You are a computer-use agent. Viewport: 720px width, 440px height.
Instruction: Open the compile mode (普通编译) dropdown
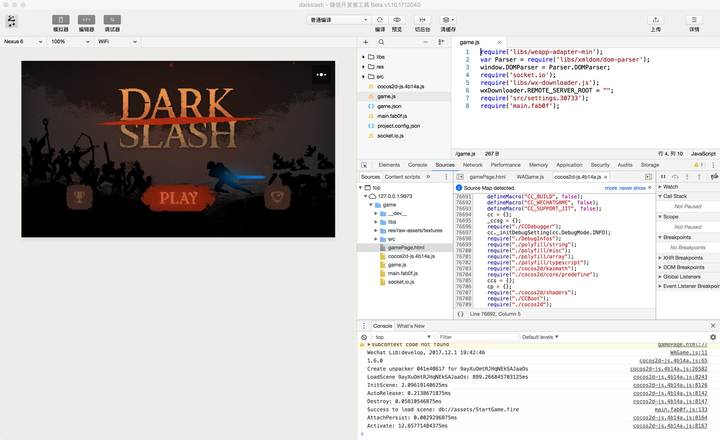(338, 20)
